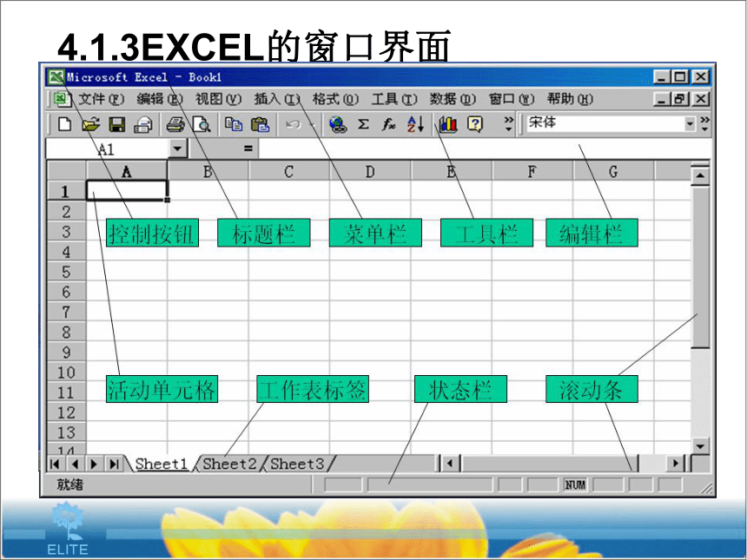
Task: Jump to first sheet tab arrow
Action: pos(55,464)
